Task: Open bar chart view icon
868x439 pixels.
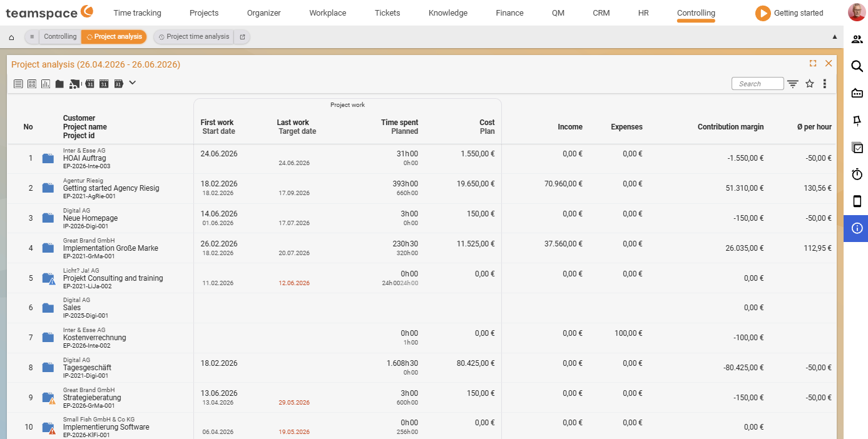Action: point(46,84)
